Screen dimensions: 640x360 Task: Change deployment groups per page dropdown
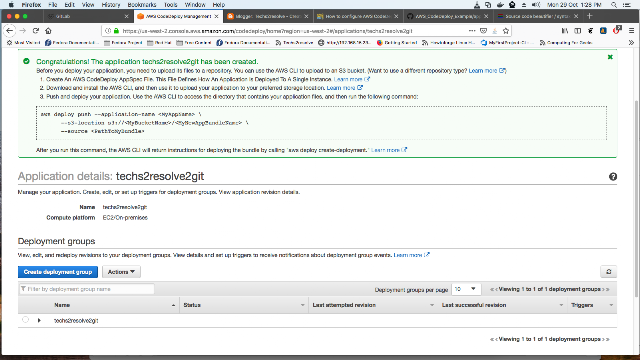click(466, 289)
